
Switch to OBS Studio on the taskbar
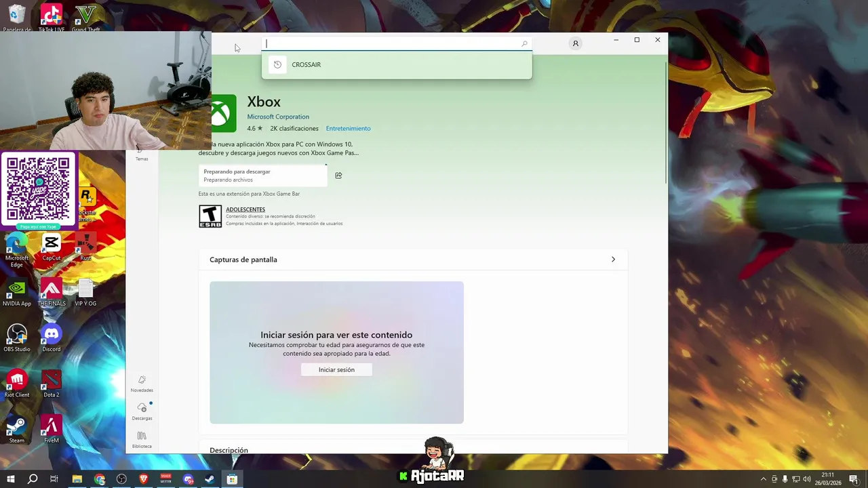pyautogui.click(x=121, y=479)
